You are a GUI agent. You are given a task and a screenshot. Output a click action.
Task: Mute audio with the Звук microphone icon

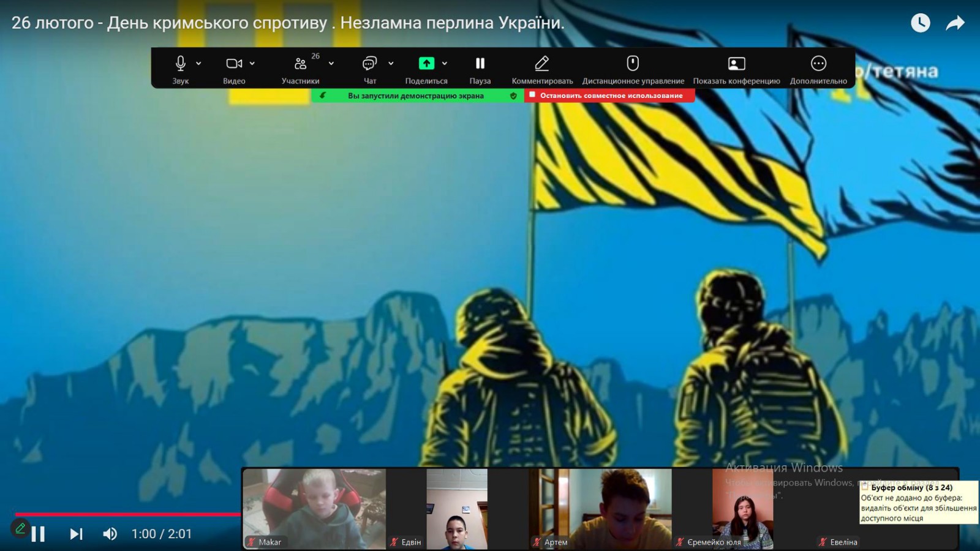click(180, 63)
